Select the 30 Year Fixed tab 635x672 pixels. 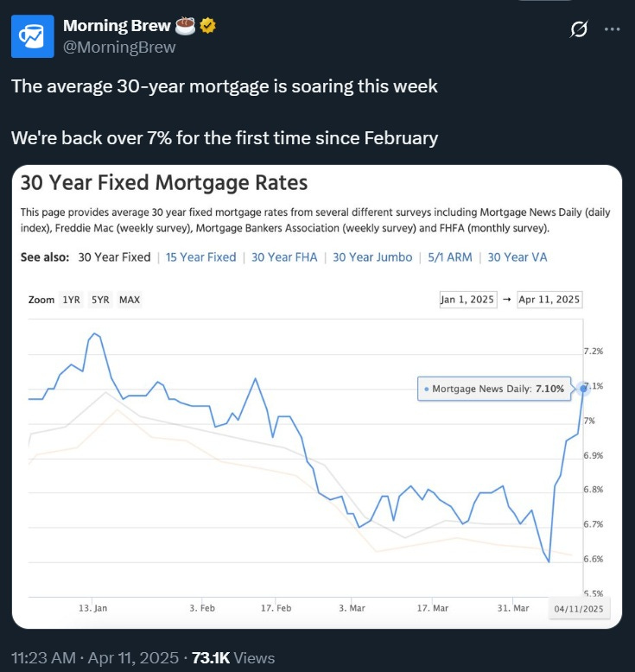point(115,257)
